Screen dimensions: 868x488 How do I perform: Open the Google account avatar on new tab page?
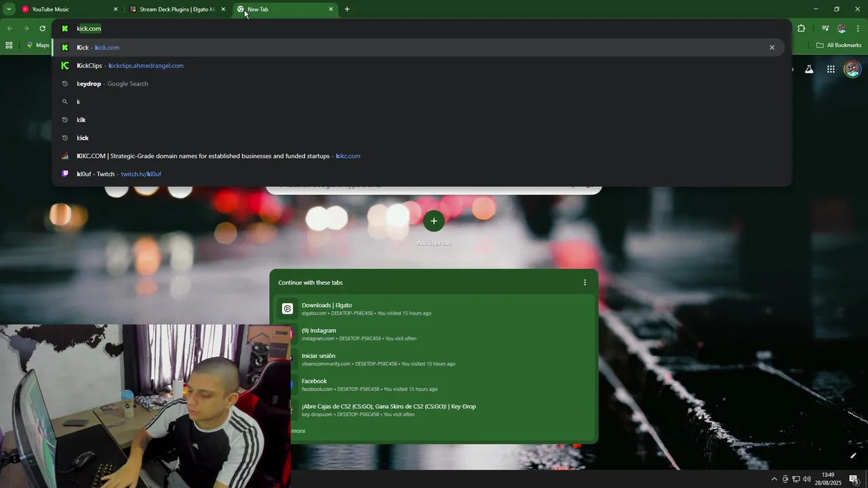tap(852, 69)
